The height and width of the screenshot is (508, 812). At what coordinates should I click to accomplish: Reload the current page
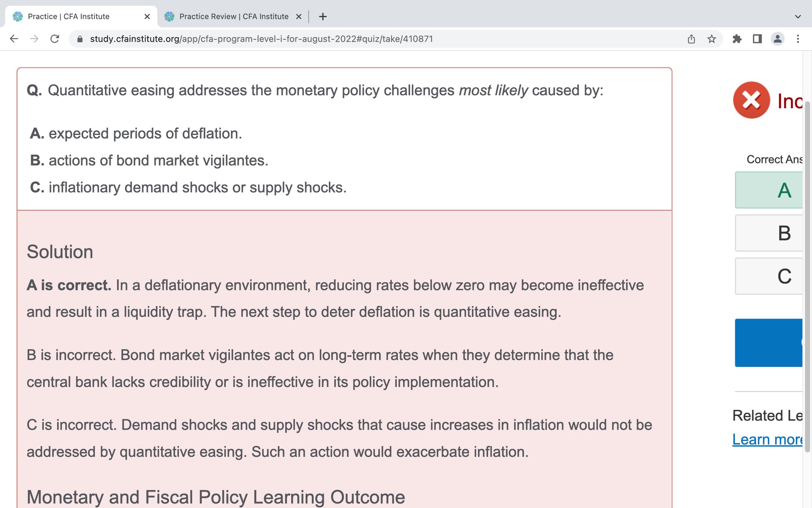pyautogui.click(x=55, y=39)
